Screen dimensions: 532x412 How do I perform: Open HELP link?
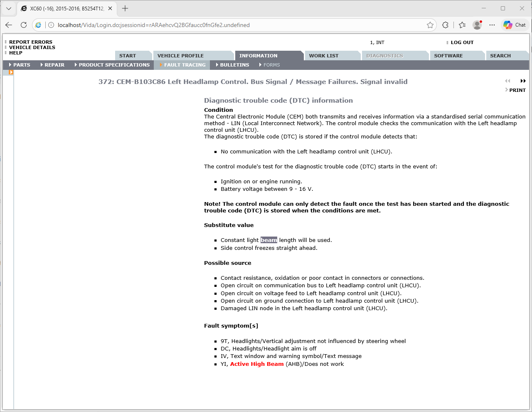pyautogui.click(x=16, y=53)
